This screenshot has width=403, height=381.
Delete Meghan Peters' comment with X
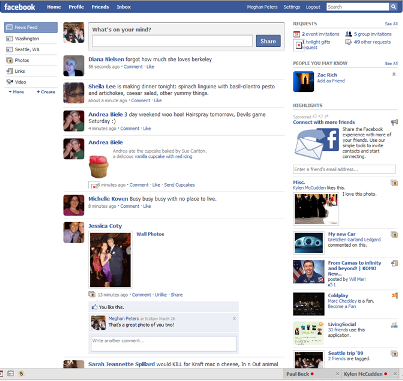[x=234, y=318]
